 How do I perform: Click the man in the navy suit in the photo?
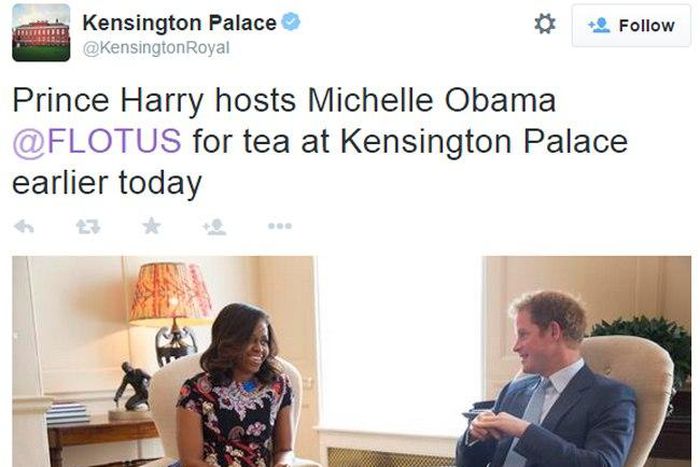point(547,382)
